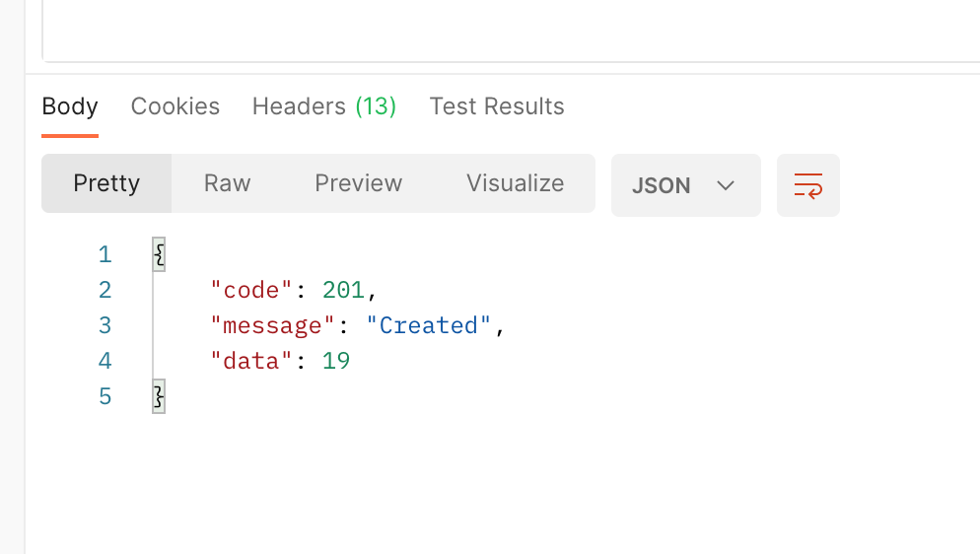The image size is (980, 554).
Task: Switch to the Body tab
Action: [x=70, y=106]
